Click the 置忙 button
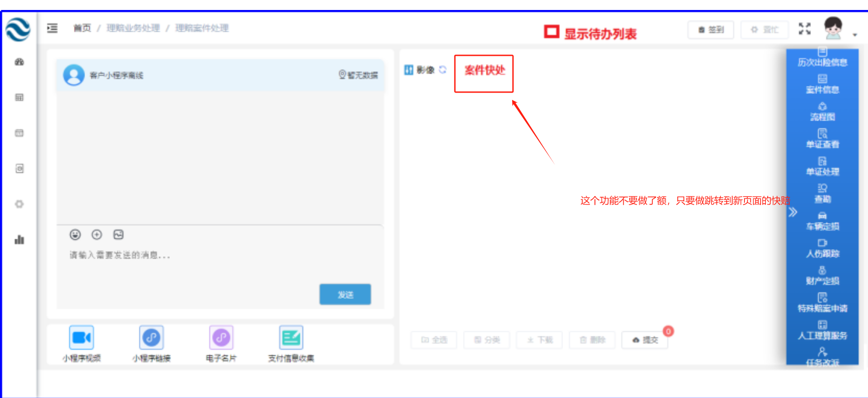 (764, 29)
